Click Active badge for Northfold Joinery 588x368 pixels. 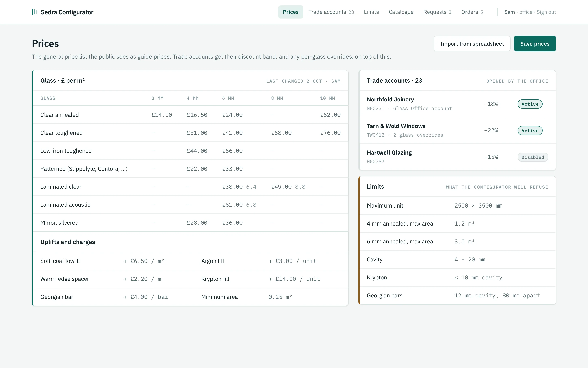pos(530,104)
